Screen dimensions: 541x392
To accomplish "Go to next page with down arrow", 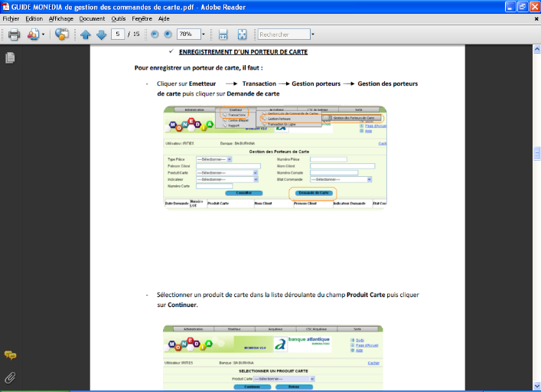I will click(101, 34).
